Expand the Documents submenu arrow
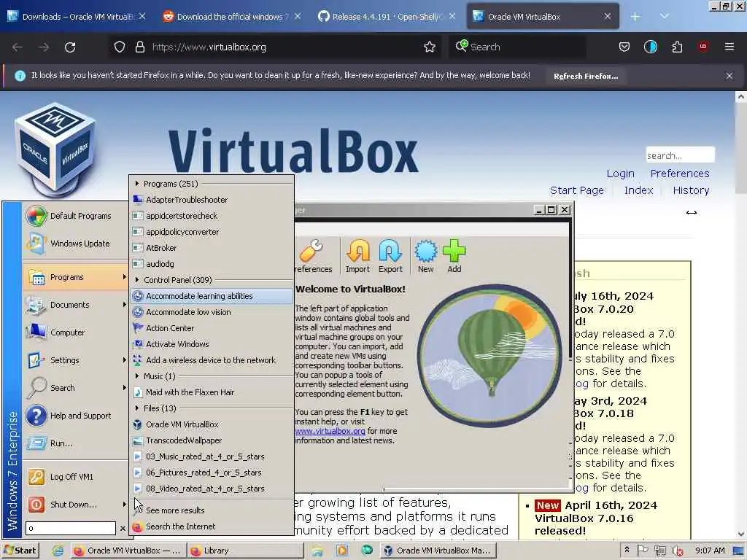 (124, 305)
